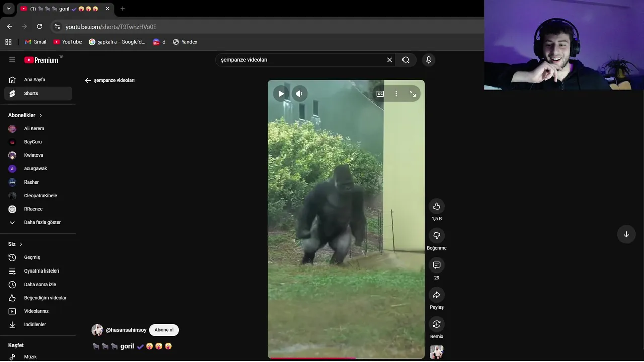Image resolution: width=644 pixels, height=362 pixels.
Task: Expand the Abonelikler section
Action: click(25, 115)
